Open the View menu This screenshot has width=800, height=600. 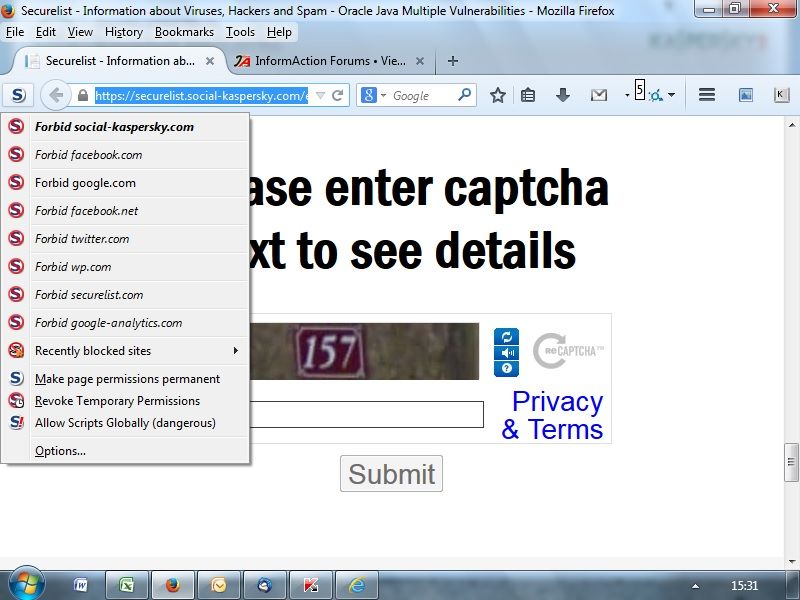coord(80,32)
